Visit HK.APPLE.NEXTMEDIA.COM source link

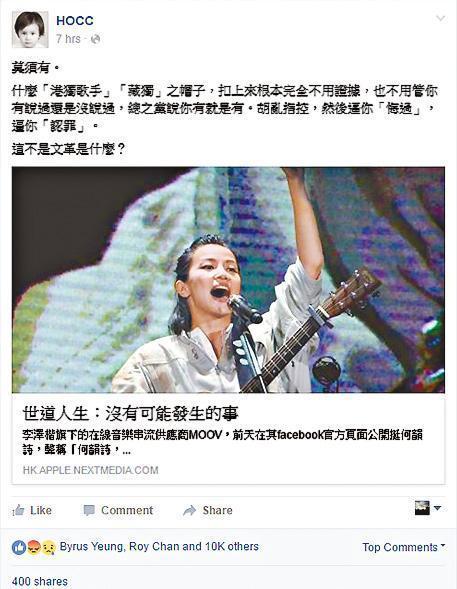(x=90, y=470)
